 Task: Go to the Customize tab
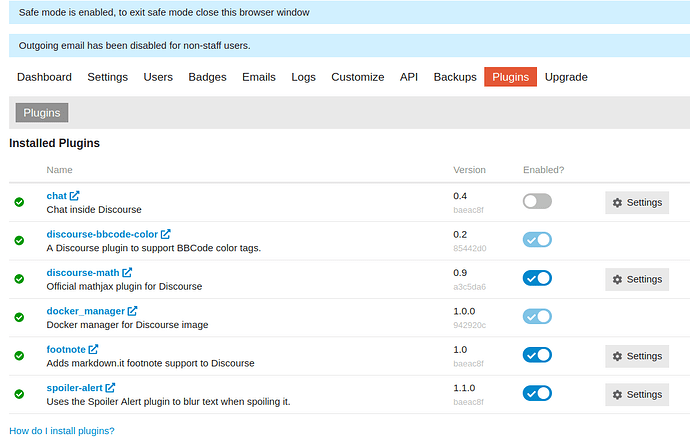(358, 77)
